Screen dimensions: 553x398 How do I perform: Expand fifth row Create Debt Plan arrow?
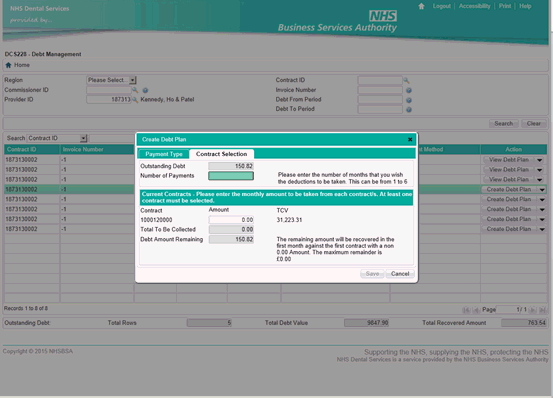[x=542, y=200]
